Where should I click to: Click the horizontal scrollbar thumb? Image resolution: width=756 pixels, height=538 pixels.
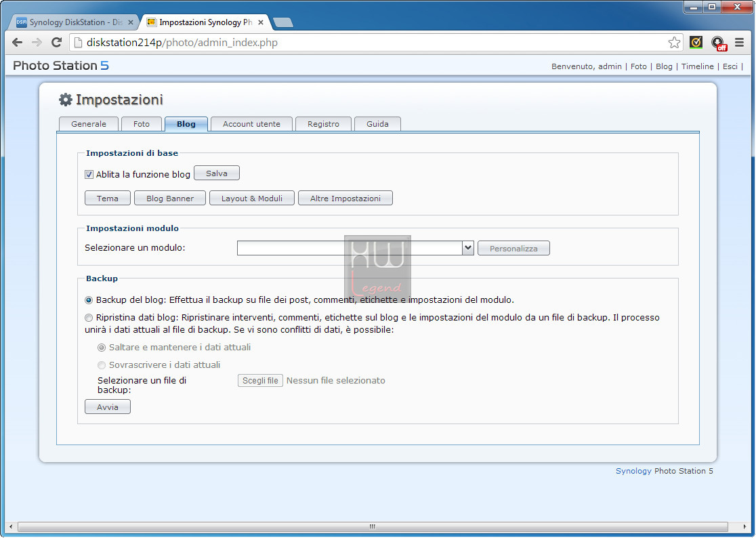[x=372, y=526]
